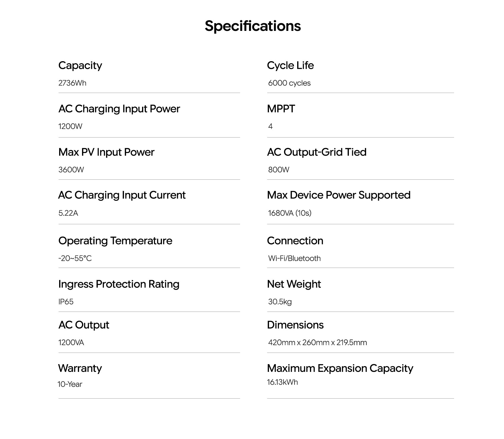Select the Wi-Fi/Bluetooth connection value
Viewport: 504px width, 439px height.
pos(294,258)
